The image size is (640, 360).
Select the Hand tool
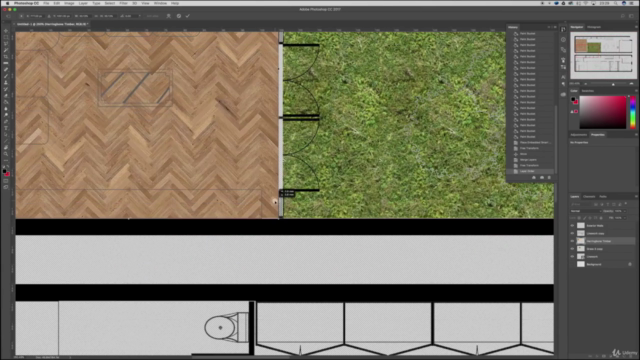point(6,148)
